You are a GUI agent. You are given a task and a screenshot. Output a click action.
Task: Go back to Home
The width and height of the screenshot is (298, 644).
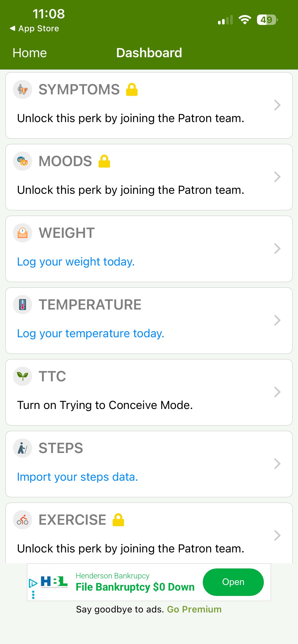(x=30, y=53)
